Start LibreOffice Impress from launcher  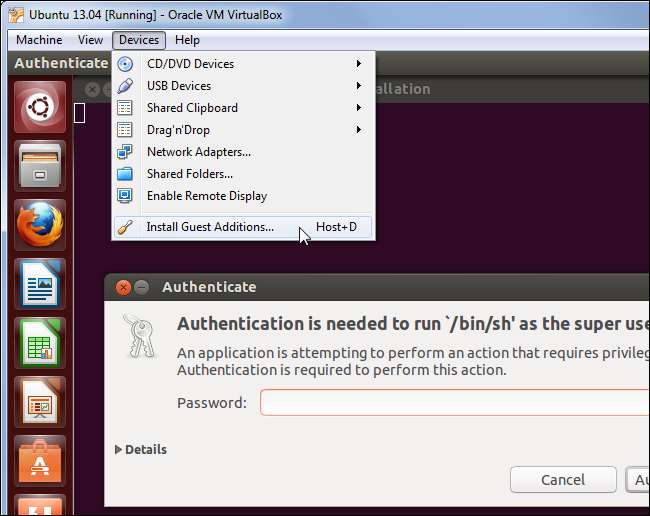[40, 401]
